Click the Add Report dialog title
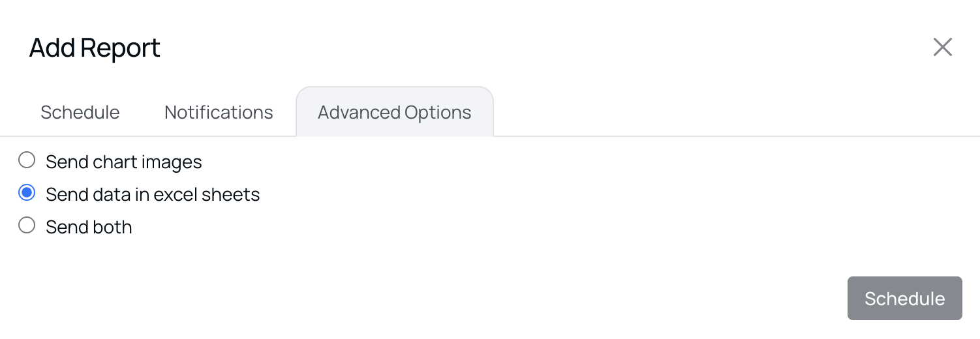The height and width of the screenshot is (339, 980). tap(95, 48)
